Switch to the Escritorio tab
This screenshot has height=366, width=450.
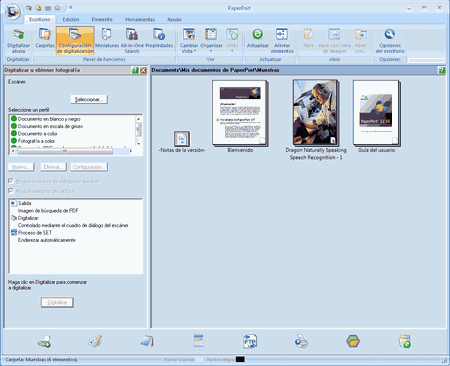click(40, 19)
